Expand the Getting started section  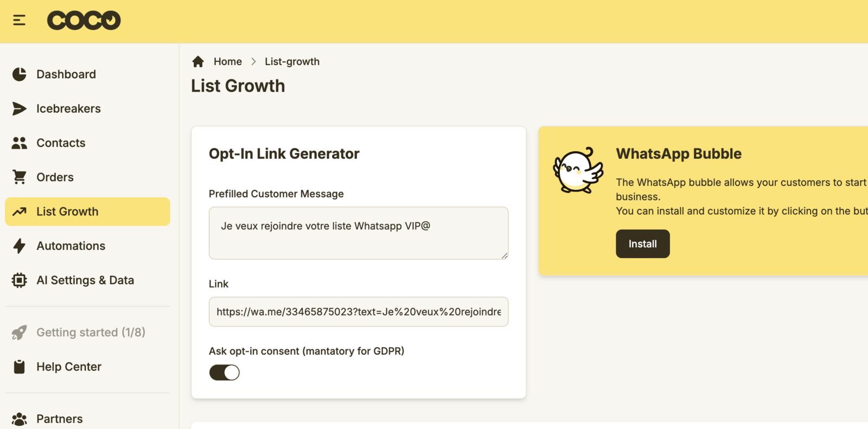click(x=90, y=332)
